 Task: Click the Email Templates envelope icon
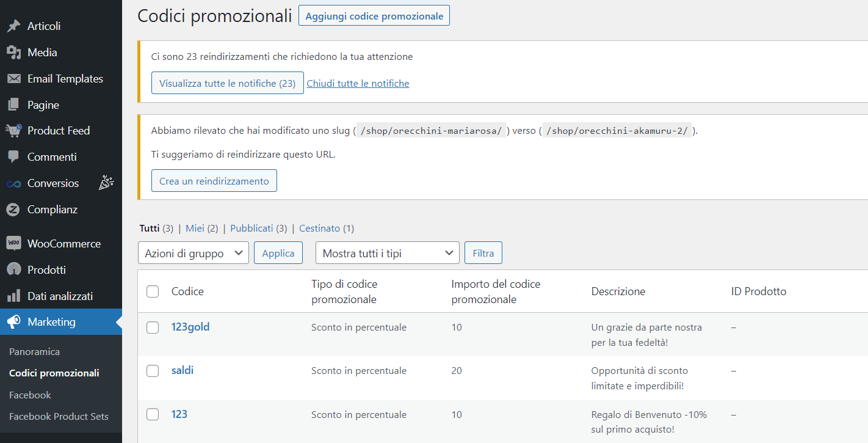(x=13, y=78)
